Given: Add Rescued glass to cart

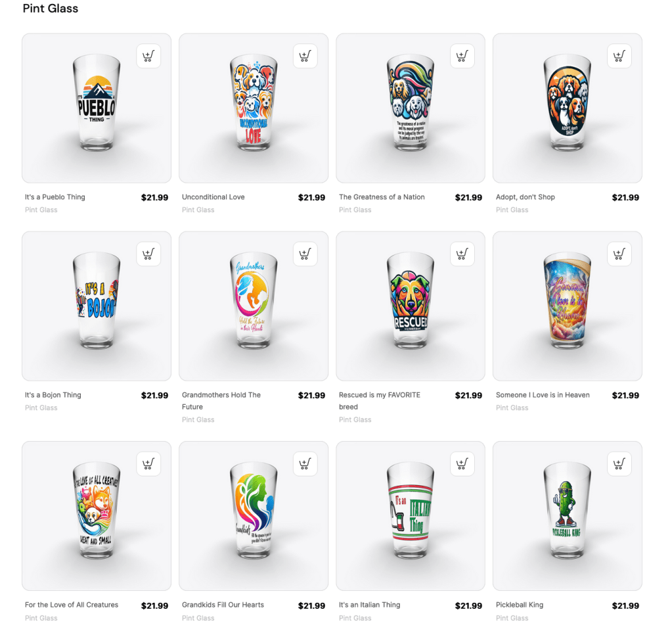Looking at the screenshot, I should coord(462,254).
